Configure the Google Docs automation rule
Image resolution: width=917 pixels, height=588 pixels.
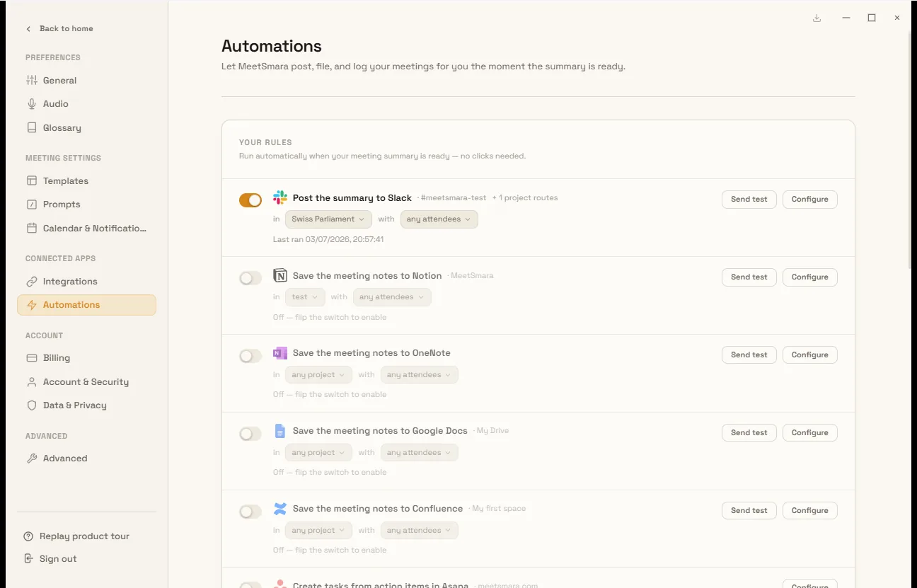[810, 433]
